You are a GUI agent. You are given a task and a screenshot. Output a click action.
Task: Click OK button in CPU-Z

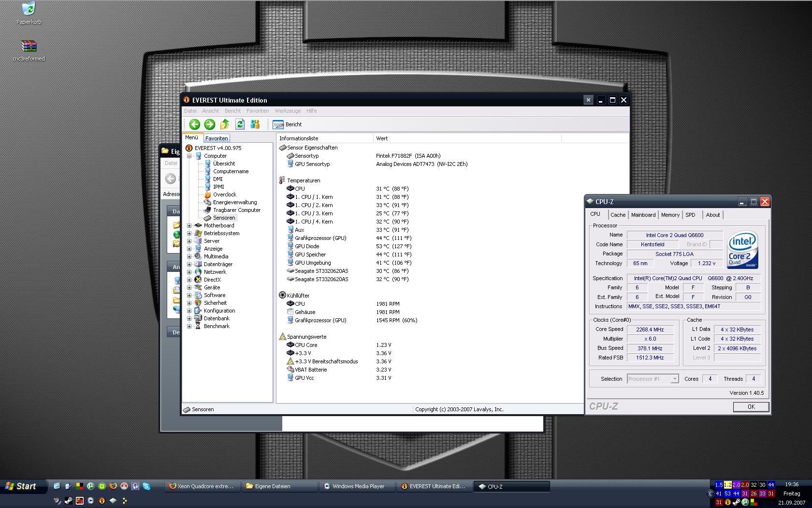point(751,407)
